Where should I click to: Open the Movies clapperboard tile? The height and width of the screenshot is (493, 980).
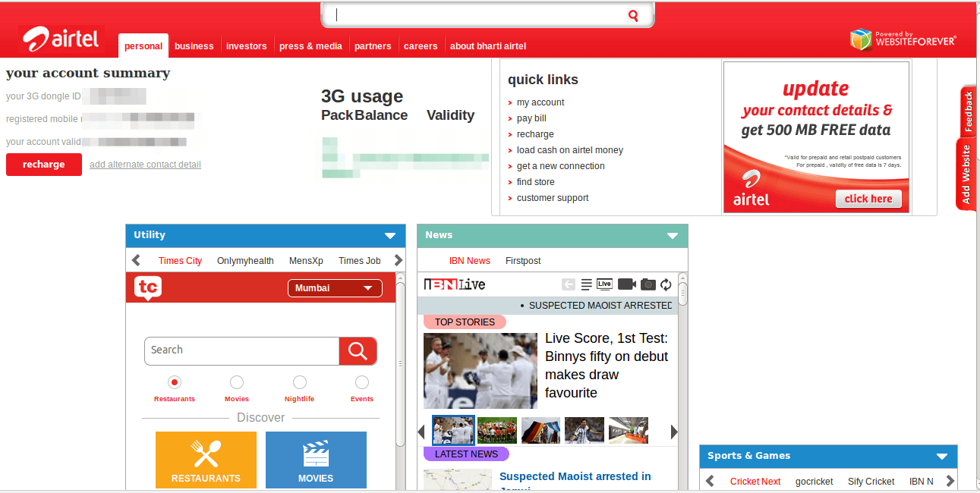tap(316, 460)
